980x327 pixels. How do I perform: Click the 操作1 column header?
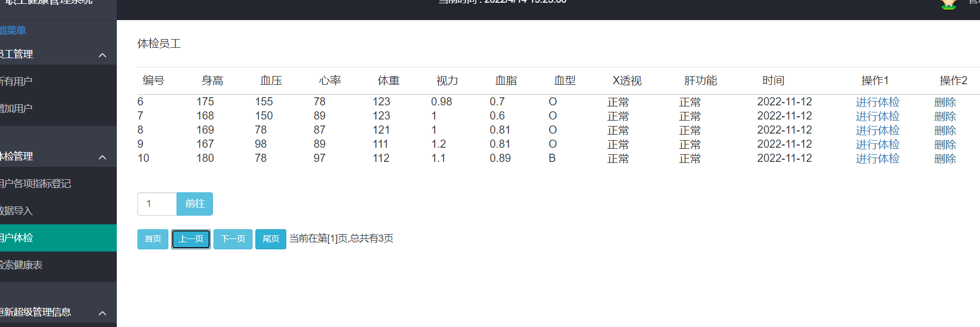(875, 80)
